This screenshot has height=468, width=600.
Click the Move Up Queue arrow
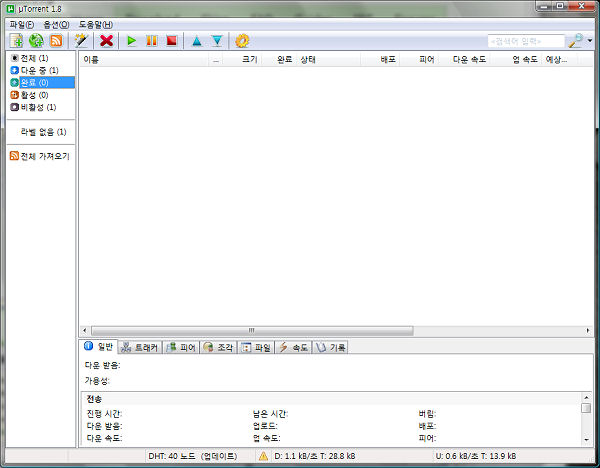[x=197, y=41]
